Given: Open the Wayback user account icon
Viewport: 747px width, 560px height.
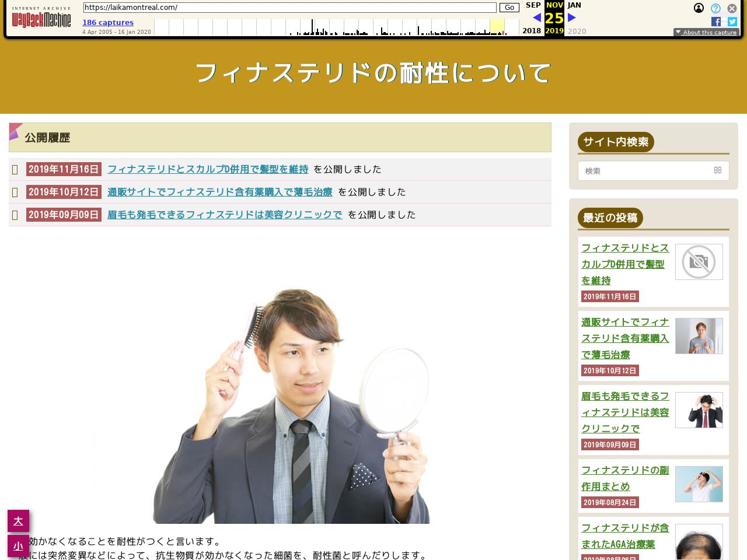Looking at the screenshot, I should coord(699,8).
